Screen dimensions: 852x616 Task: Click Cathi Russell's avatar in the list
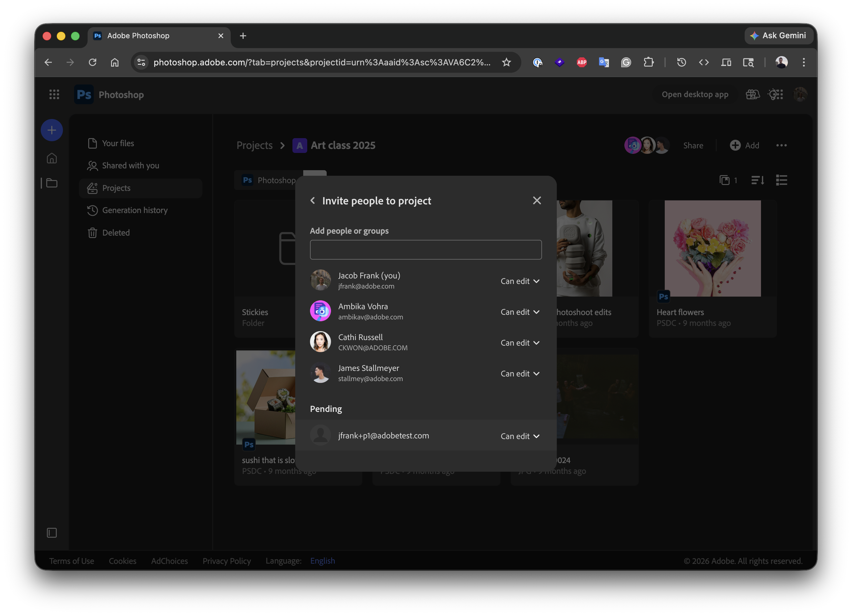pos(321,342)
